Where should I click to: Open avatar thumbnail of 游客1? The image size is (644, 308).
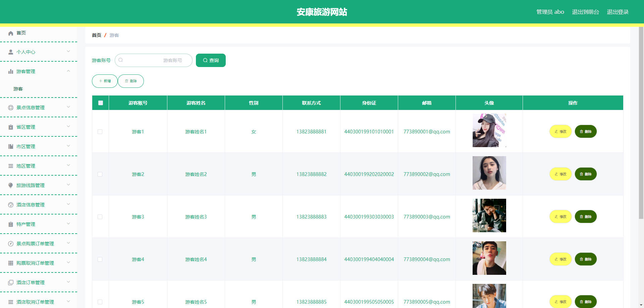pos(489,130)
